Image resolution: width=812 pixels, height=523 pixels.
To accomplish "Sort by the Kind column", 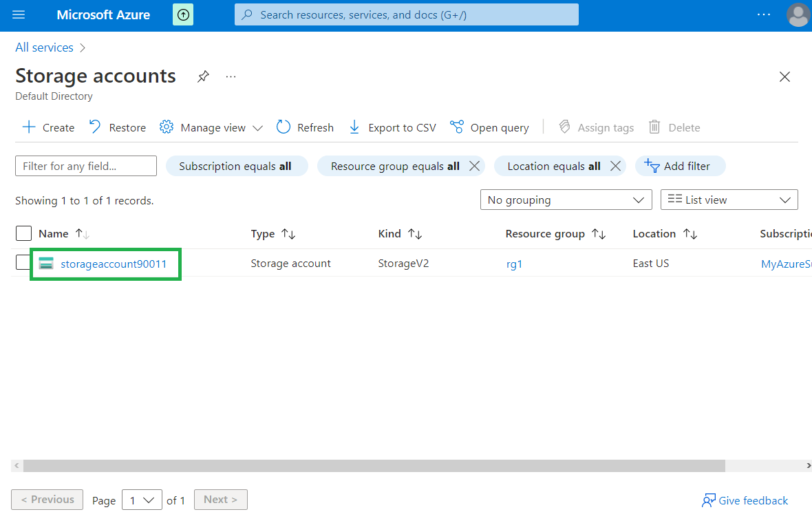I will pyautogui.click(x=400, y=234).
